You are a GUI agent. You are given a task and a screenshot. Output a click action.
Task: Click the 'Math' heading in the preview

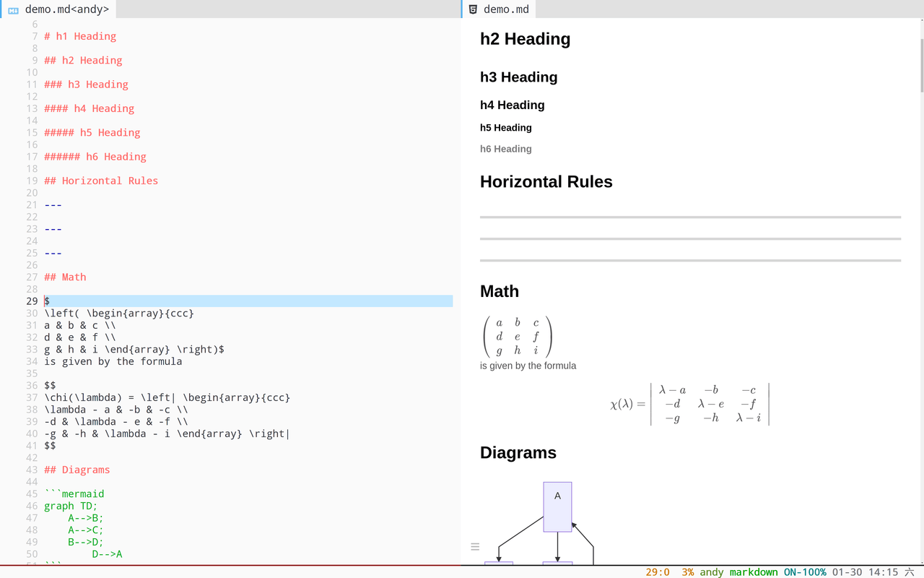tap(500, 291)
